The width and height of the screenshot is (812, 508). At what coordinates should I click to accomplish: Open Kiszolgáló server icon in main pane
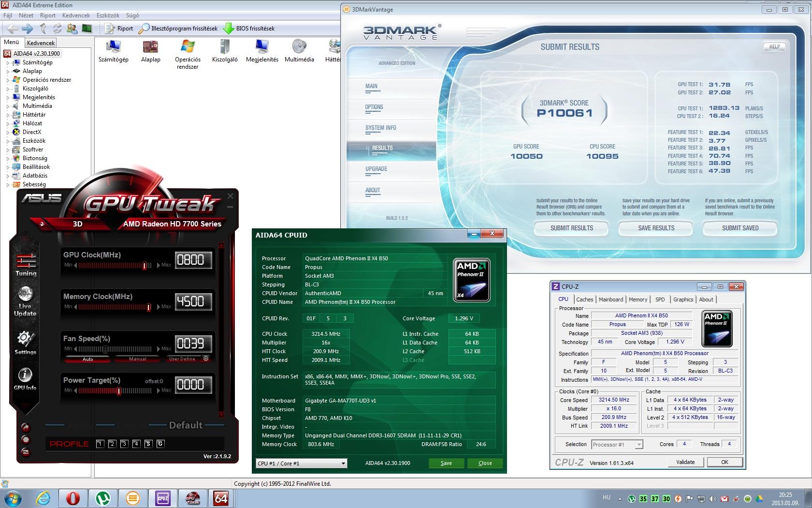tap(225, 51)
